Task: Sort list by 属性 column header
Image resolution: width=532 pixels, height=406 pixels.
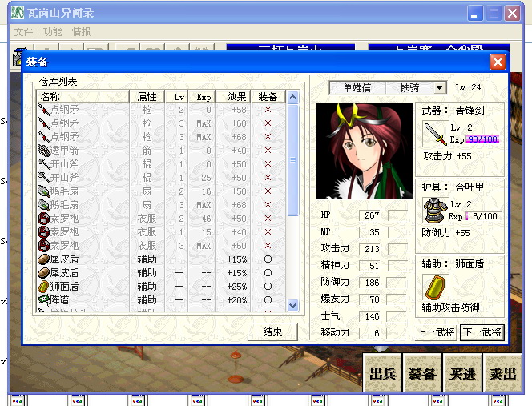Action: (x=147, y=97)
